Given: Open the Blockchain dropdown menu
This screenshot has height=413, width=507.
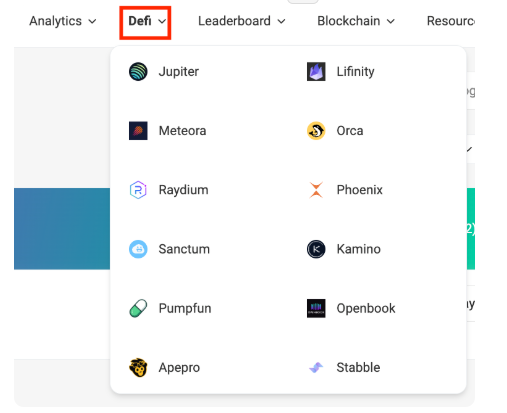Looking at the screenshot, I should pos(356,21).
